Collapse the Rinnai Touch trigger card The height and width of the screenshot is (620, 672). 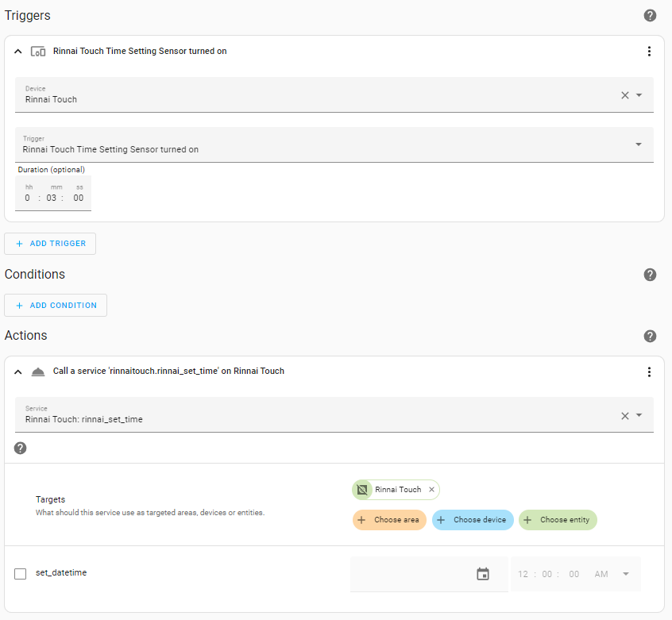[x=18, y=52]
